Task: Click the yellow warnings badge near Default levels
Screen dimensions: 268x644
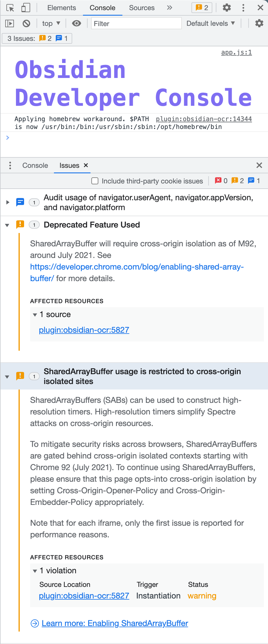Action: [201, 8]
